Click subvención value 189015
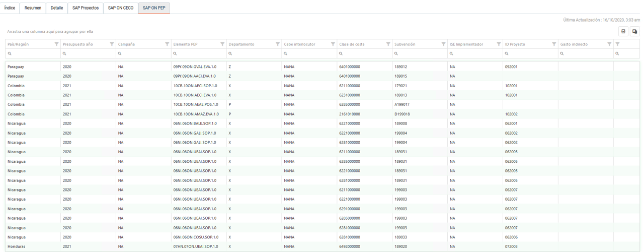 (420, 76)
